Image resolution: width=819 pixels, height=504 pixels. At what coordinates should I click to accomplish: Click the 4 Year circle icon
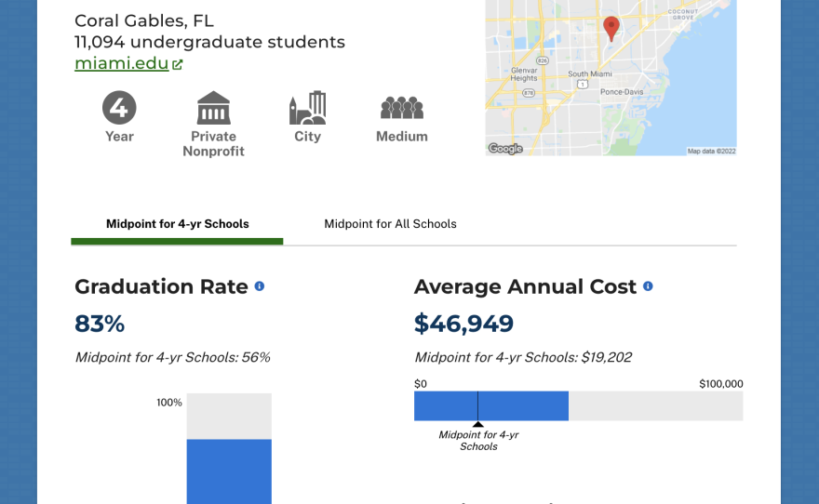[119, 108]
